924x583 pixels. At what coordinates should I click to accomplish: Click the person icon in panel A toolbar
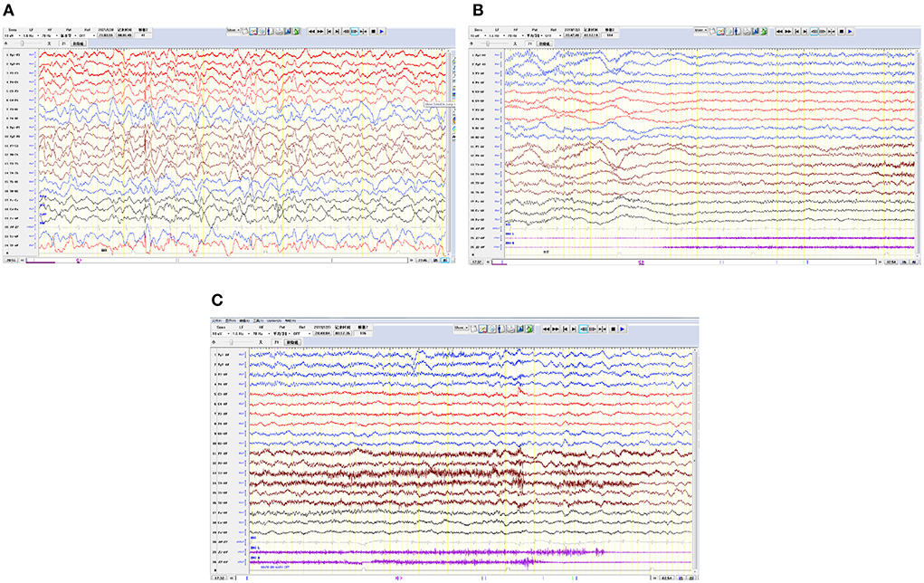271,32
